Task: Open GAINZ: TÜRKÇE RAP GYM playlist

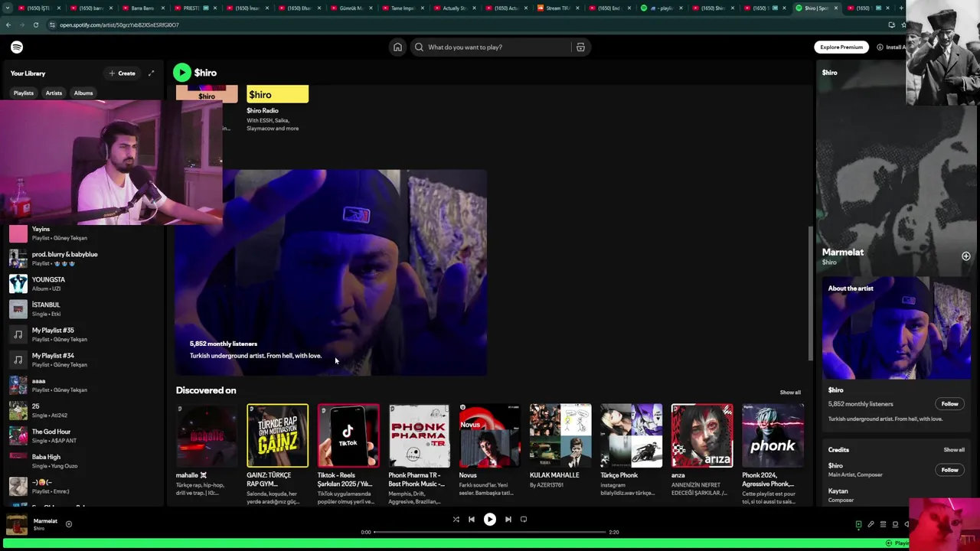Action: 277,452
